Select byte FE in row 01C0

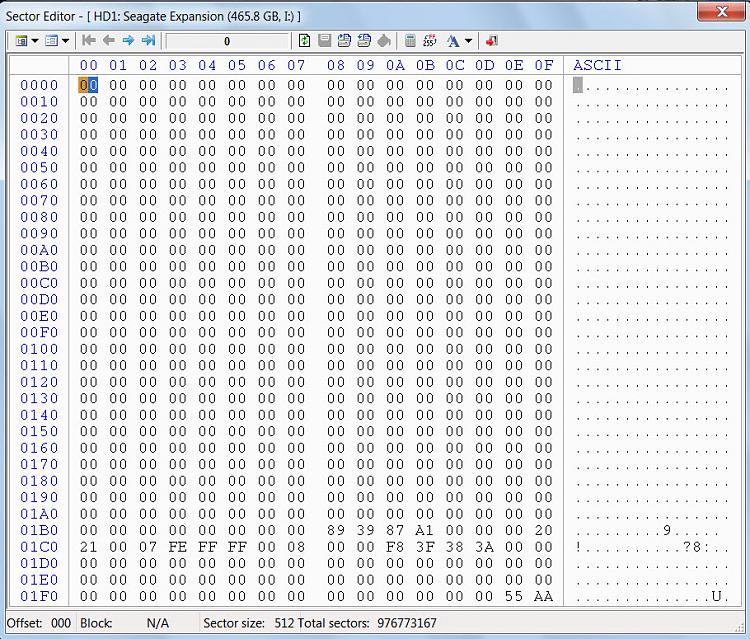[177, 547]
